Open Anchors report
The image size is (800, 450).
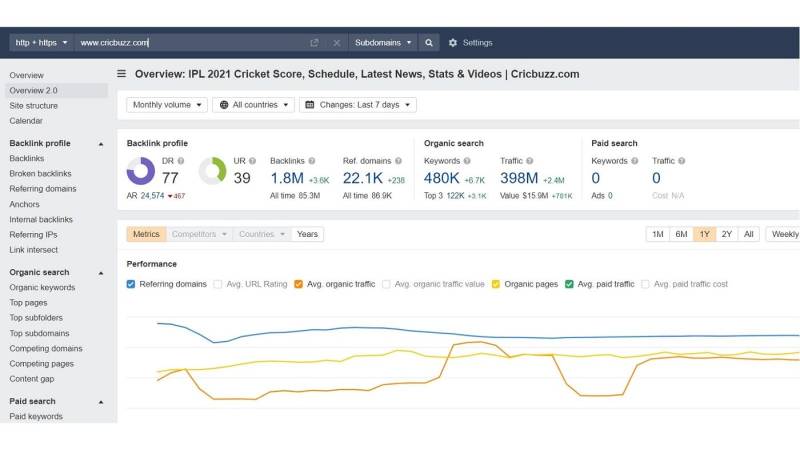click(x=24, y=204)
